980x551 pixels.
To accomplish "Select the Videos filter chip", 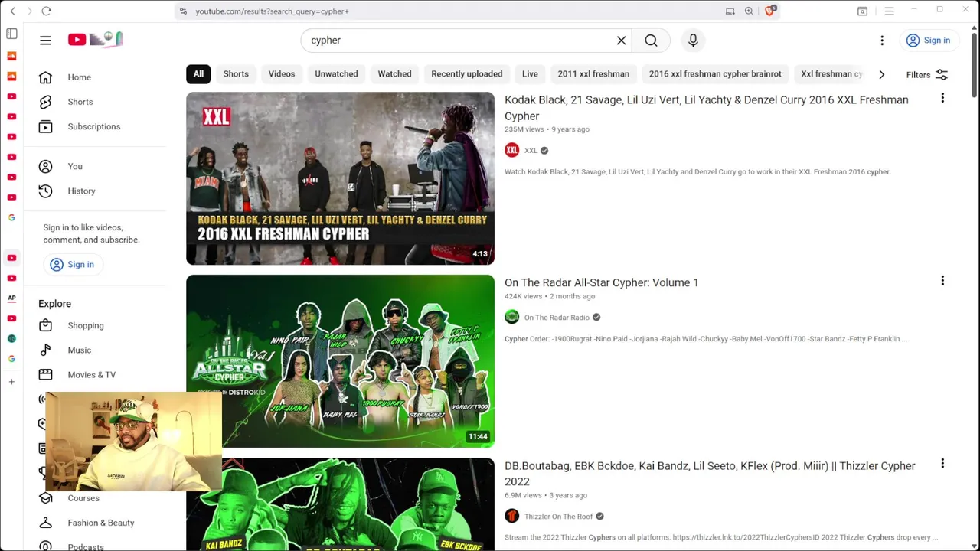I will tap(281, 73).
